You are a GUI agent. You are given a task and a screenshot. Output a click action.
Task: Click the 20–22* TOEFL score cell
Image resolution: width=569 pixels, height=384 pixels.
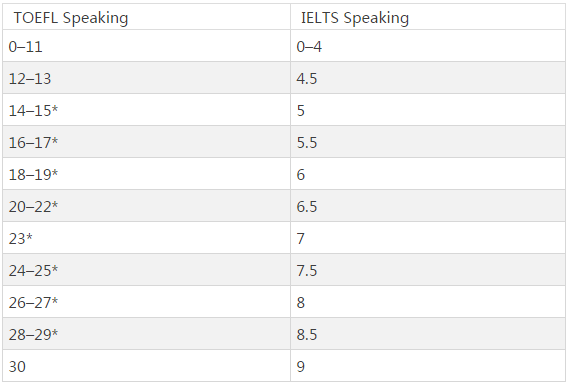point(147,205)
